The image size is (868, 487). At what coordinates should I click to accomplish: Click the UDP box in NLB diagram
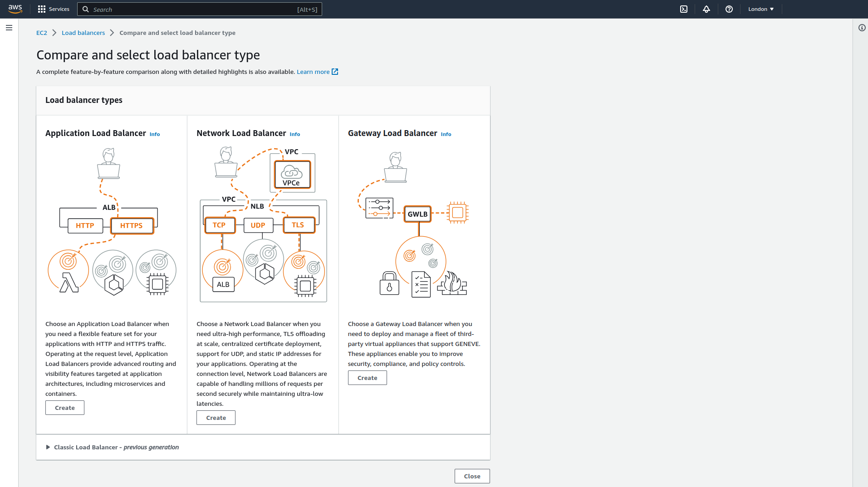pyautogui.click(x=259, y=225)
